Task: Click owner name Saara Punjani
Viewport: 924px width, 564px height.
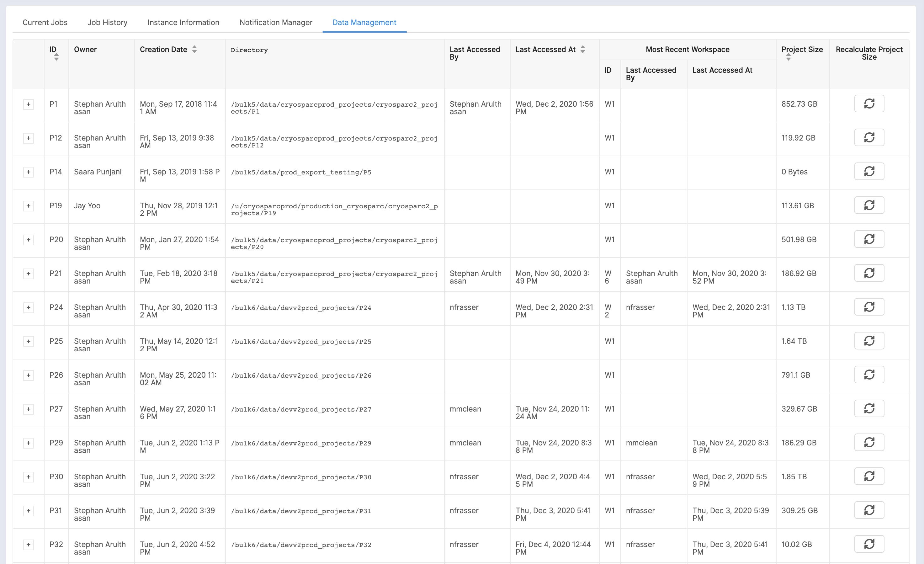Action: (x=98, y=172)
